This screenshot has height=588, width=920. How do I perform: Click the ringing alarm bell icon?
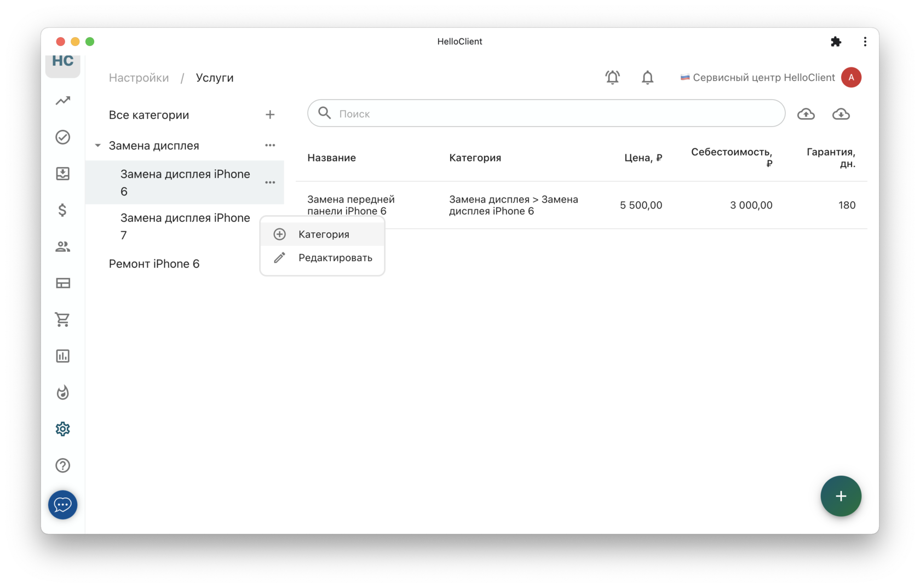click(x=613, y=78)
